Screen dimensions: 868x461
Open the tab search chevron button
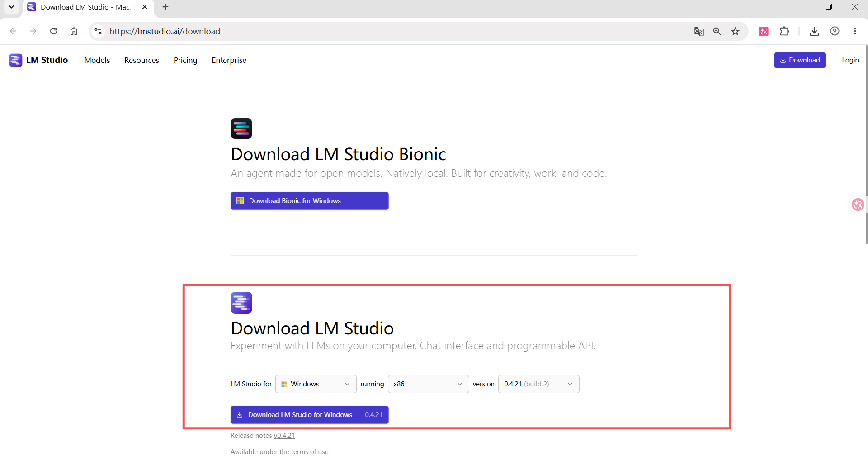point(11,7)
